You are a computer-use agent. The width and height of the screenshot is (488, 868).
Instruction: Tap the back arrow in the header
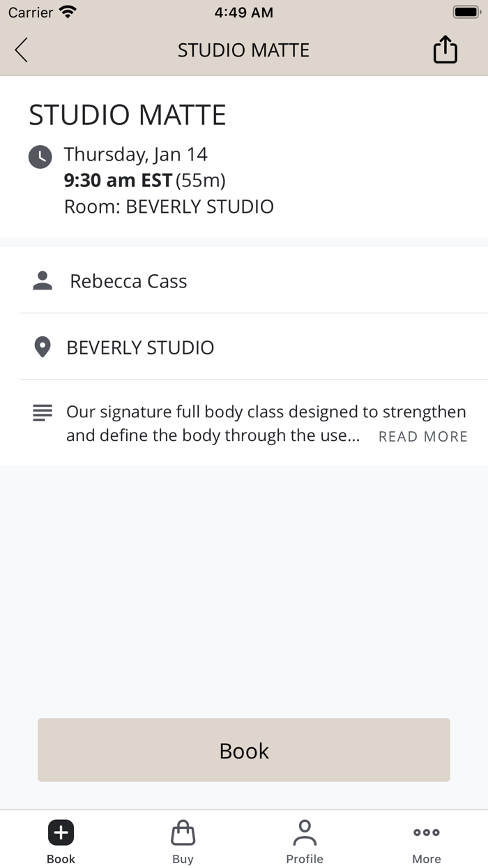click(x=21, y=50)
